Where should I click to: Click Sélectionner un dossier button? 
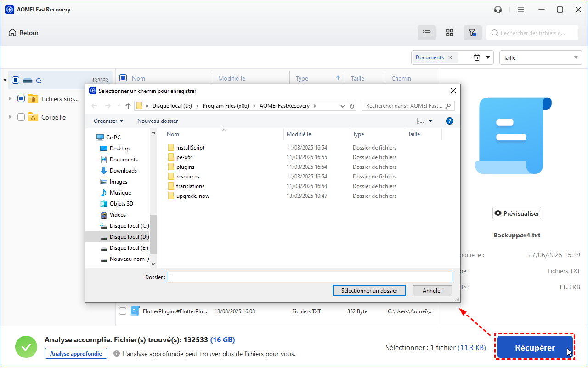(369, 291)
